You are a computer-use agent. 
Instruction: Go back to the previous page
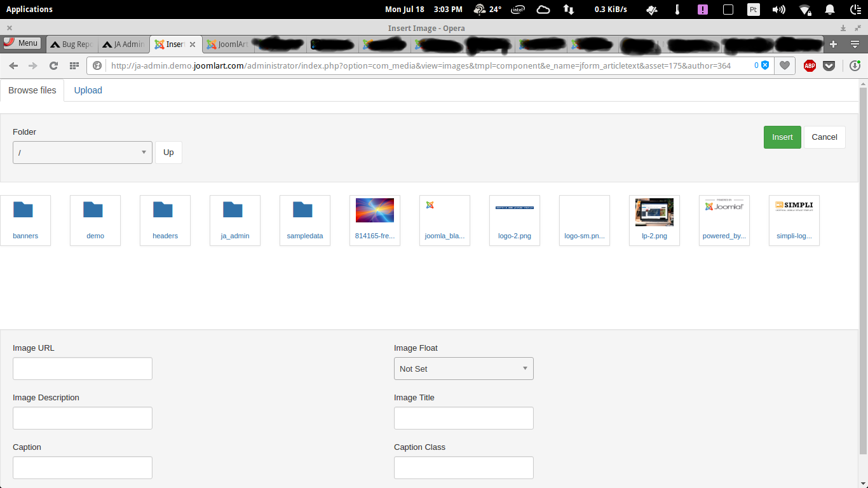[13, 65]
